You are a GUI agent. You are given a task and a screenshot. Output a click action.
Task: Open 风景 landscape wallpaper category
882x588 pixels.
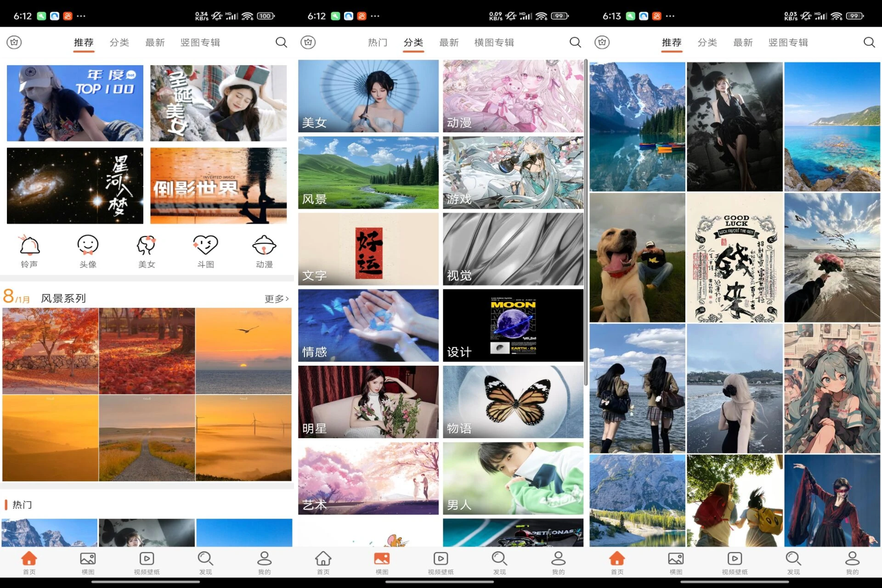(x=368, y=171)
